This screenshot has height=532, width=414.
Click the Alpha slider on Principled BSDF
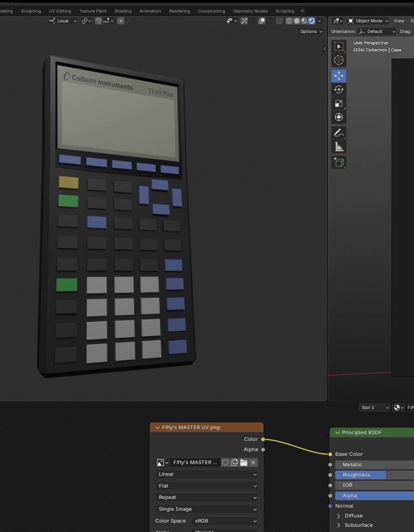(x=375, y=496)
